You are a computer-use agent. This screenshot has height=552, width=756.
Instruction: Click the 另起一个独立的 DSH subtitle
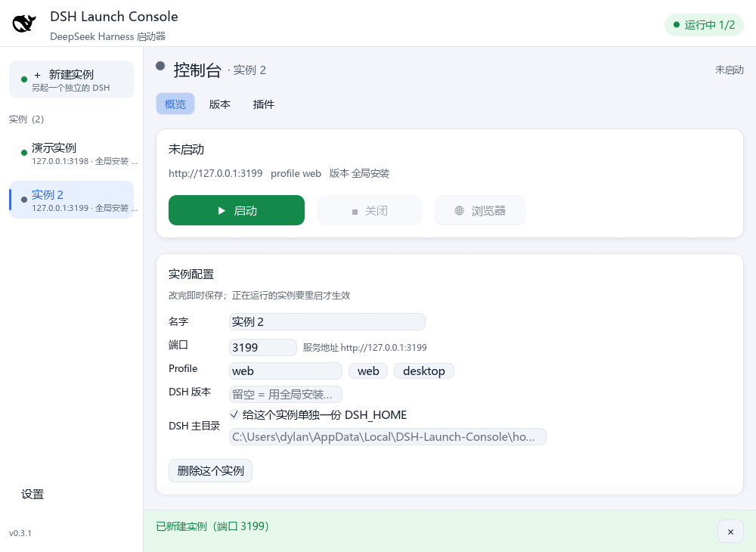click(71, 88)
